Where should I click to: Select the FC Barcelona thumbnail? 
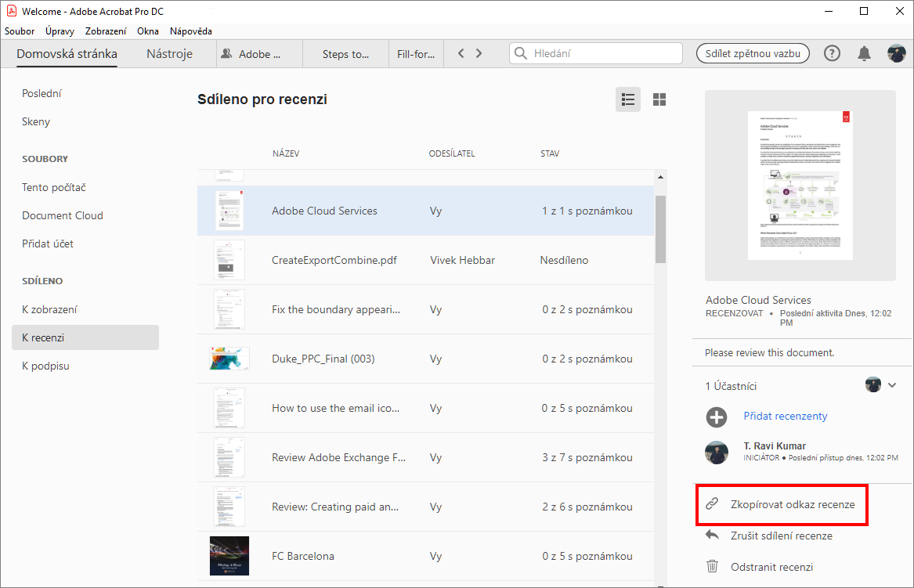click(x=229, y=556)
